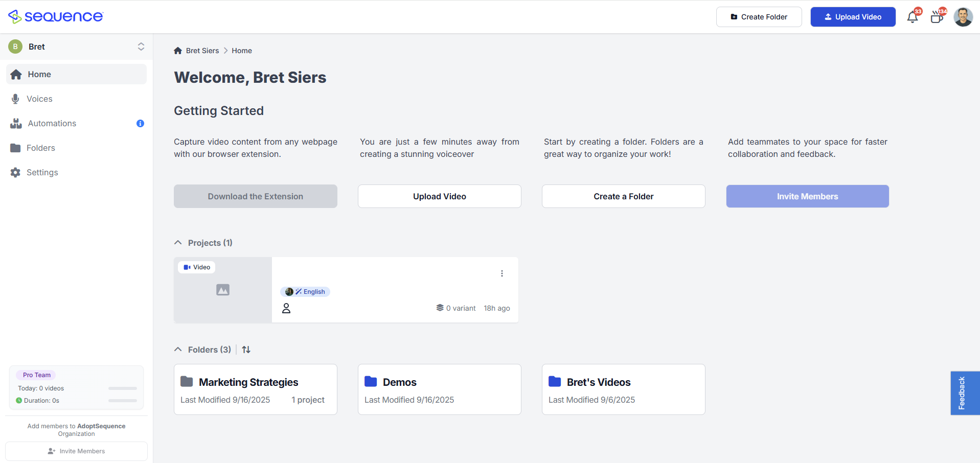Click the blue Upload Video button
980x463 pixels.
point(853,17)
